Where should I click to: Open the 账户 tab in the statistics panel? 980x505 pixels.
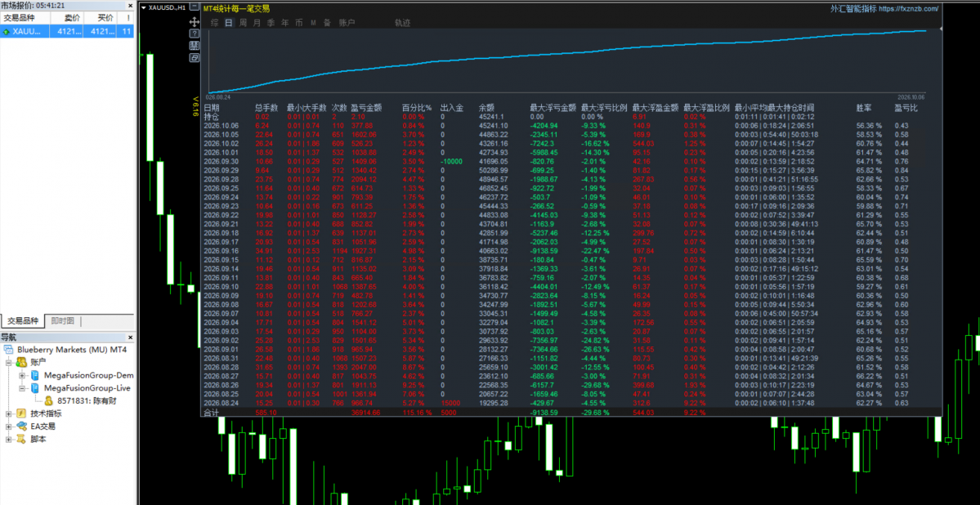coord(347,23)
